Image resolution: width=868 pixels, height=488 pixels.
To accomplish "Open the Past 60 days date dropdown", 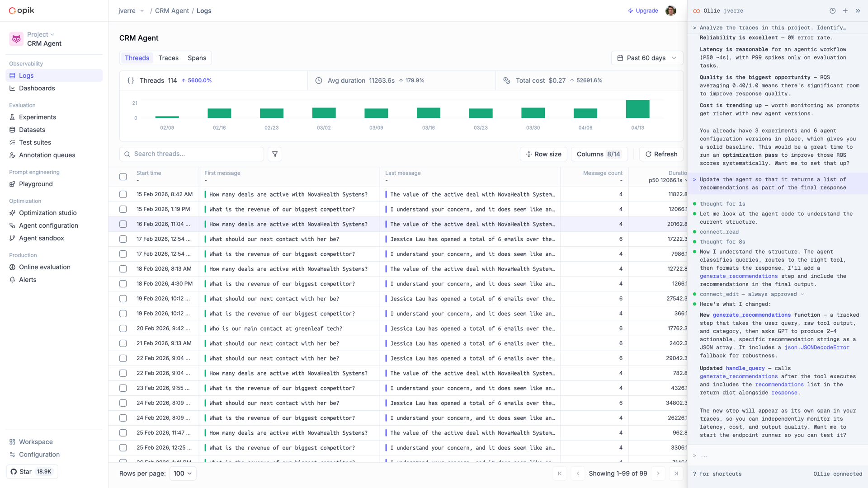I will click(x=646, y=58).
